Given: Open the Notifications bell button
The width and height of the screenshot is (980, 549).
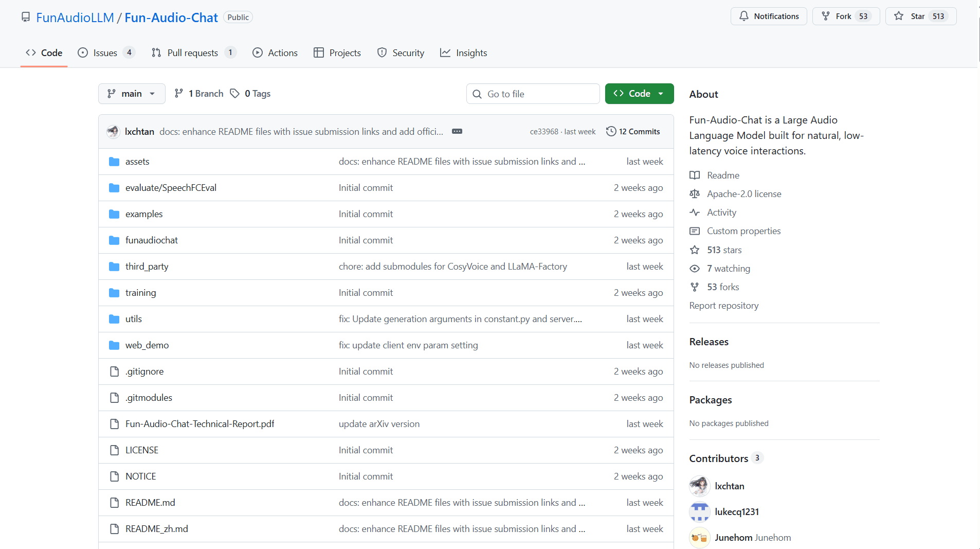Looking at the screenshot, I should [769, 16].
